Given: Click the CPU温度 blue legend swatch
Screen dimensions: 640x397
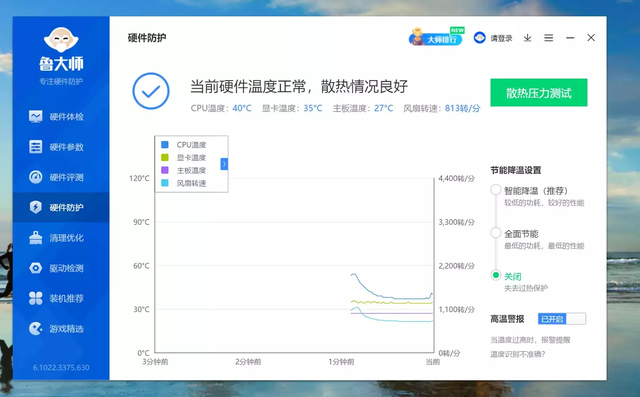Looking at the screenshot, I should pos(165,144).
